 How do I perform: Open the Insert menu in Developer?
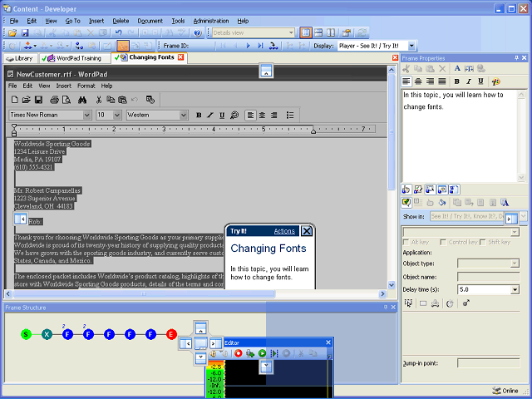[96, 21]
